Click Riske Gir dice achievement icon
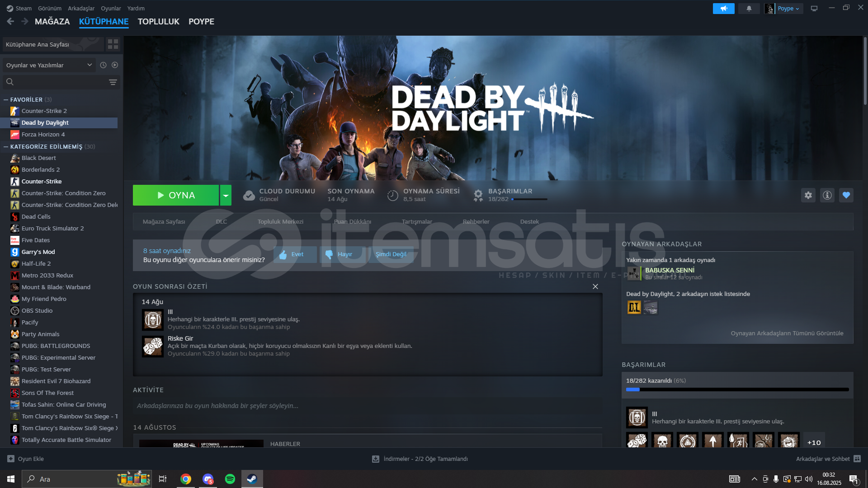 (153, 347)
